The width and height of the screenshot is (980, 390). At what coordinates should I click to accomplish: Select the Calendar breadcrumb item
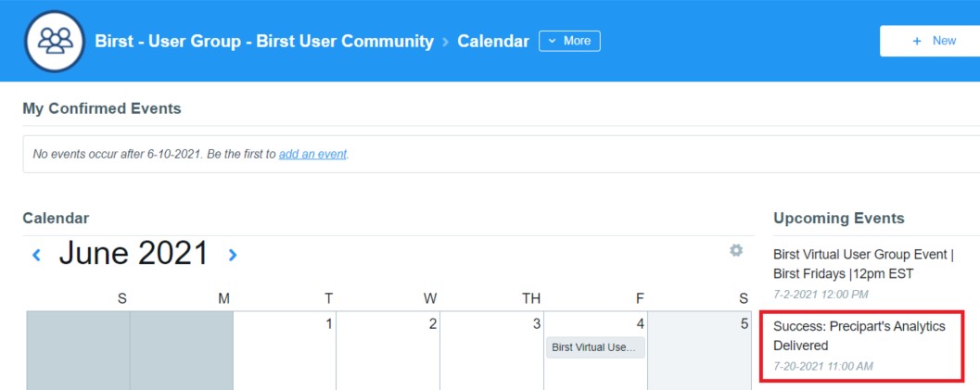pos(493,41)
